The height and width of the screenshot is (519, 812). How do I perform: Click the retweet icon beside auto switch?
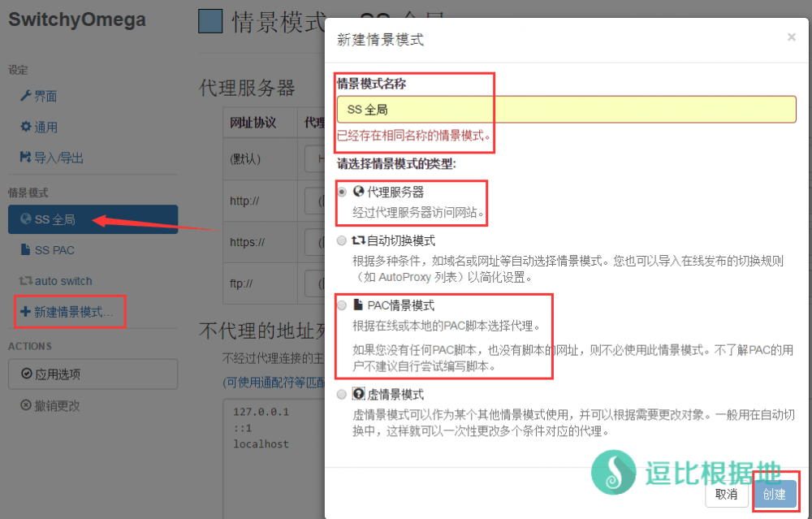click(26, 281)
